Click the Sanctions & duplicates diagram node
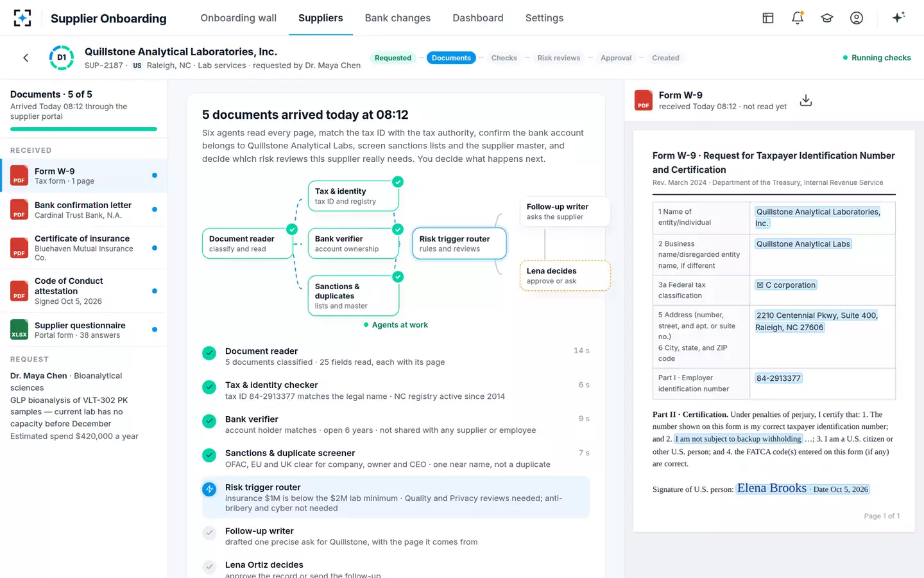The image size is (924, 578). (354, 296)
